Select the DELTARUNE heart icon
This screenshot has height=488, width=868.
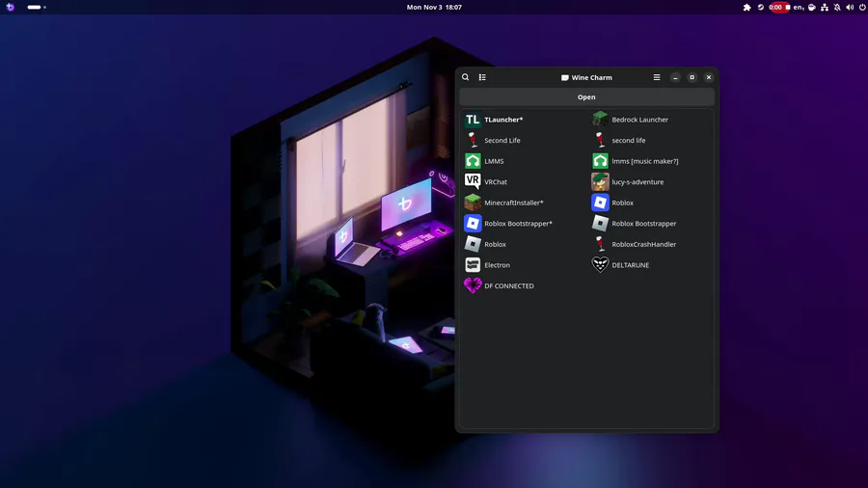pos(600,265)
